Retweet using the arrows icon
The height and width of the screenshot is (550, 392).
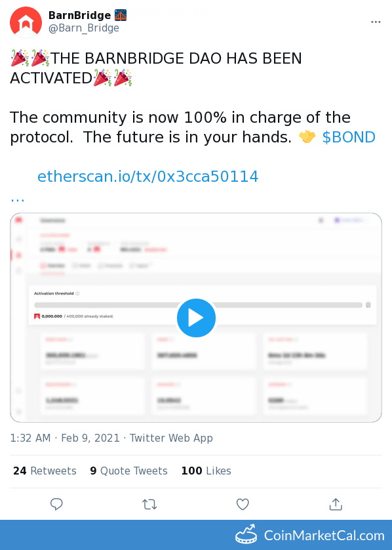tap(149, 505)
